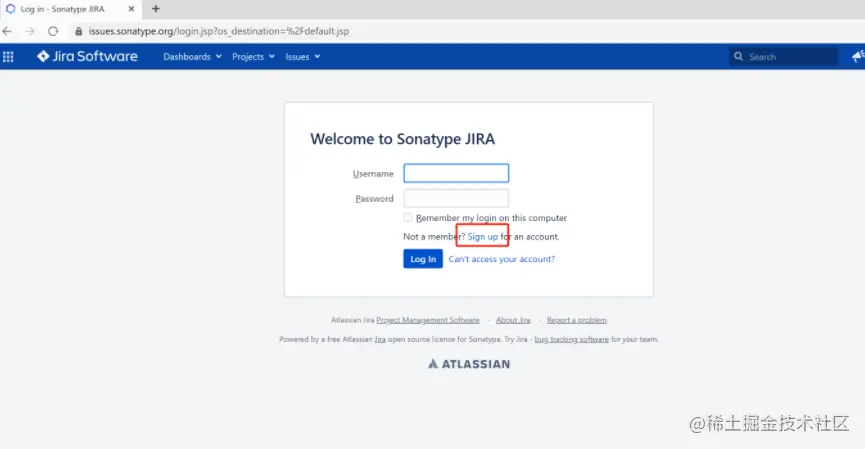Close the Sonatype JIRA tab
Viewport: 865px width, 449px height.
click(131, 9)
